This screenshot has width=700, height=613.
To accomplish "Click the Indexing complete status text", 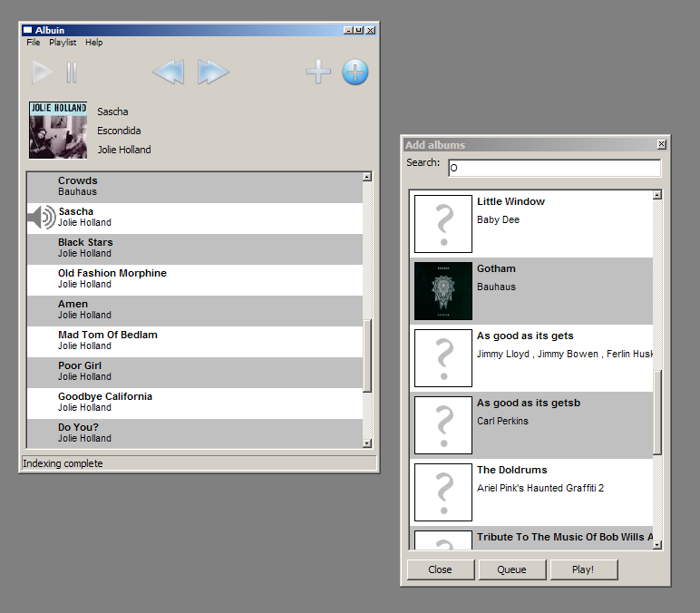I will click(63, 463).
